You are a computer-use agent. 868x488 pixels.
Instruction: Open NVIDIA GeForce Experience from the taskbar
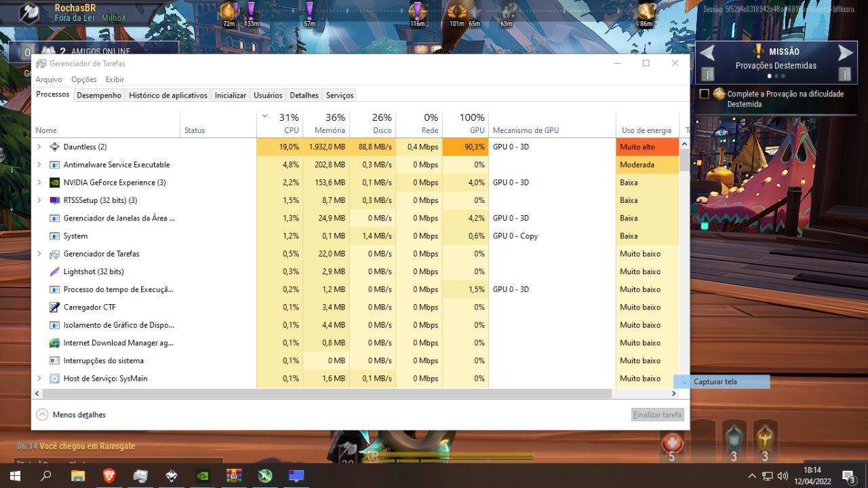(203, 476)
